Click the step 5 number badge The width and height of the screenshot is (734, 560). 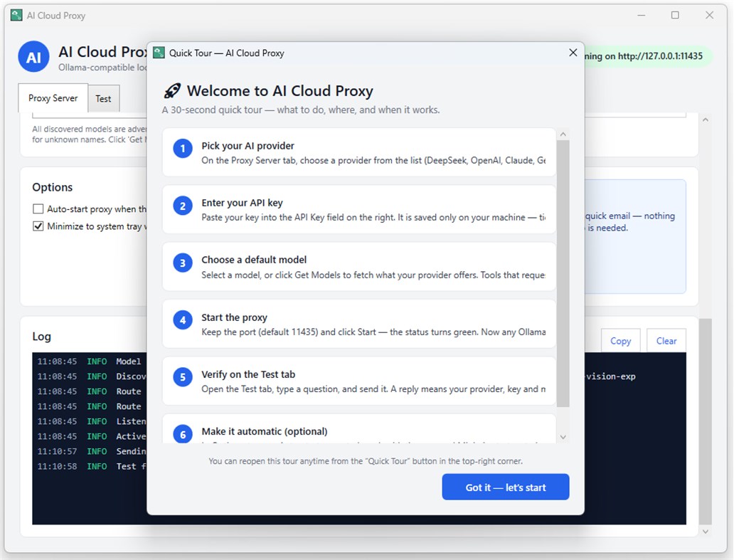tap(183, 377)
